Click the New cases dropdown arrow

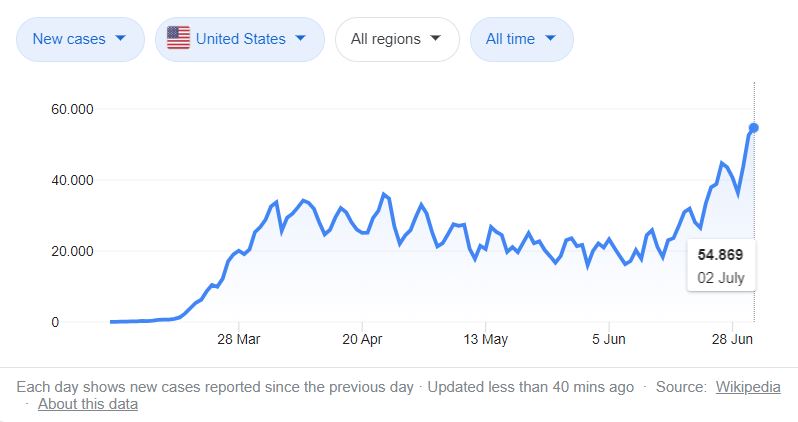pyautogui.click(x=121, y=39)
